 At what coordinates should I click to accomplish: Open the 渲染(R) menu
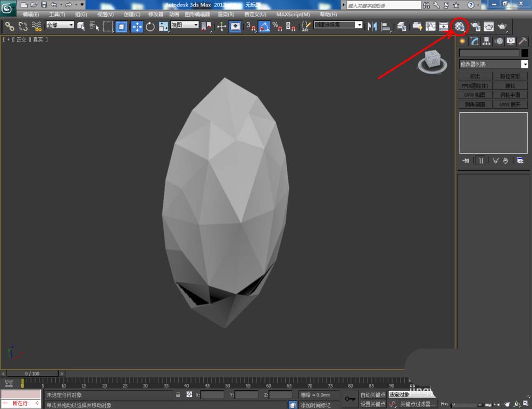(x=226, y=14)
